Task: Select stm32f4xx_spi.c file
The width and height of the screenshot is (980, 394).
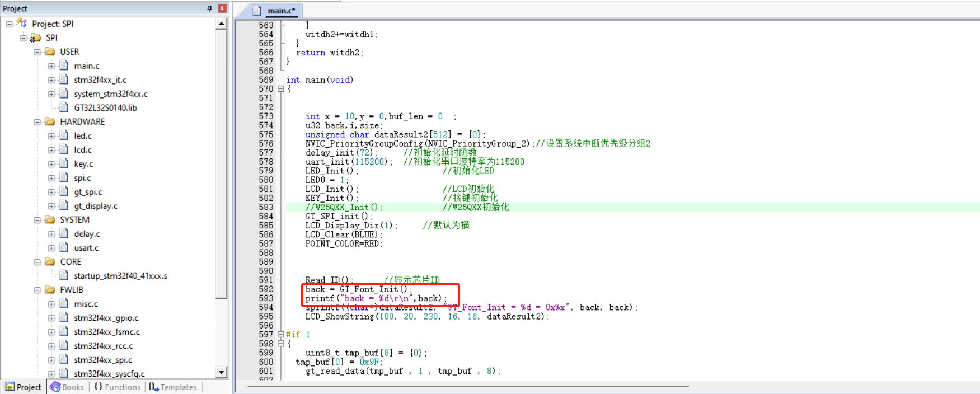Action: coord(103,360)
